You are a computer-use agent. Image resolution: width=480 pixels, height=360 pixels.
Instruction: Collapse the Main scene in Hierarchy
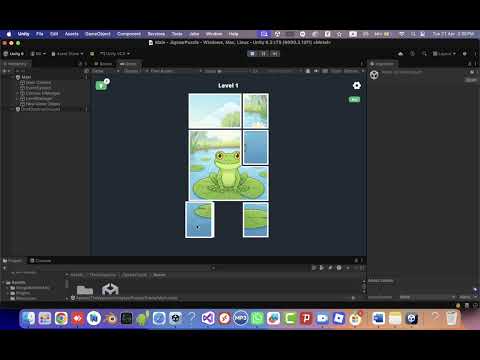pos(13,77)
